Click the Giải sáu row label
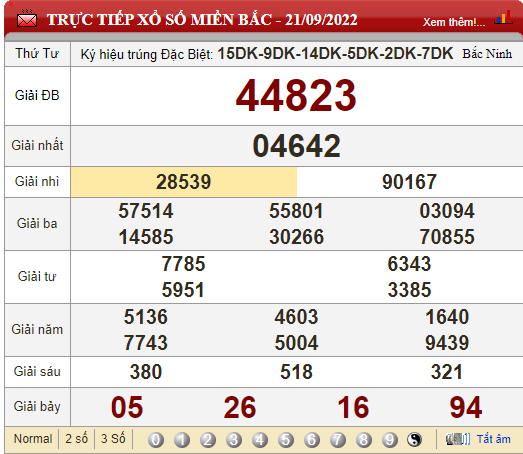This screenshot has width=523, height=454. tap(37, 371)
